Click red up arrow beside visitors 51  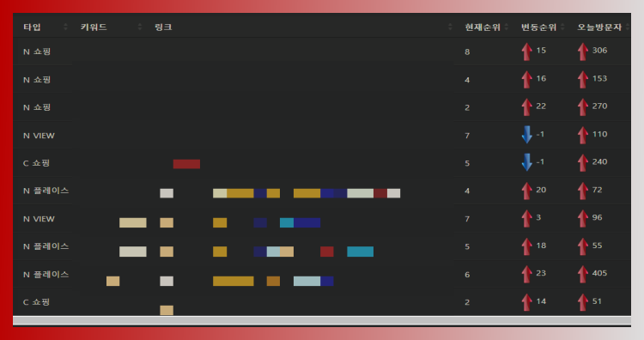click(582, 302)
